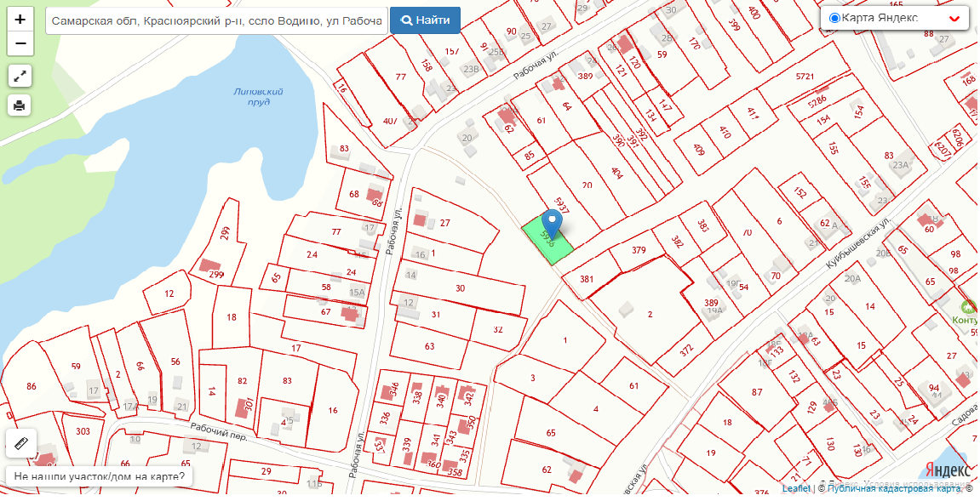Viewport: 980px width, 501px height.
Task: Zoom in the map with plus button
Action: point(20,20)
